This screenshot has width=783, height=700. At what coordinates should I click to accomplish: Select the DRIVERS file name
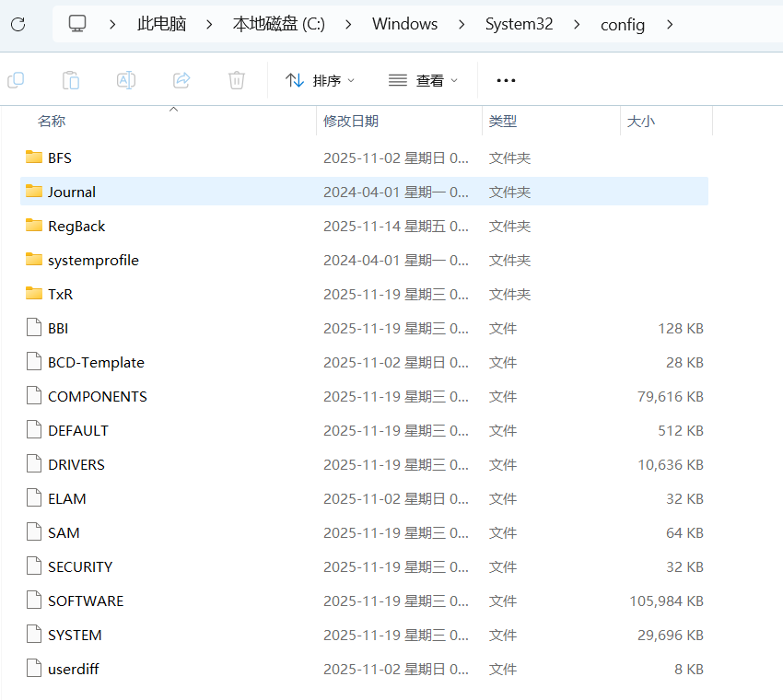pyautogui.click(x=76, y=464)
